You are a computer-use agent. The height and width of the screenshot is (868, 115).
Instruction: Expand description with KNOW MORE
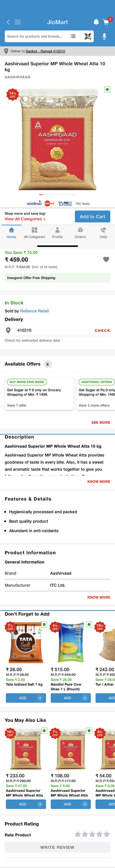tap(98, 481)
